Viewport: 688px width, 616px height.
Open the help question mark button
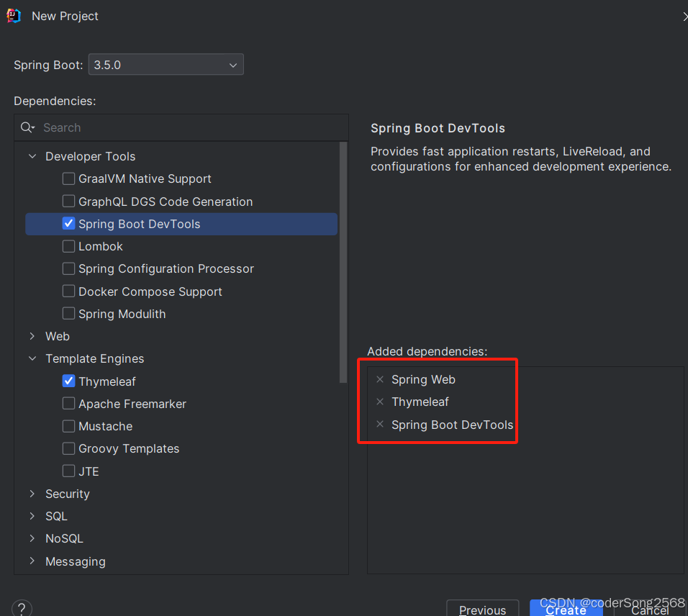point(22,609)
